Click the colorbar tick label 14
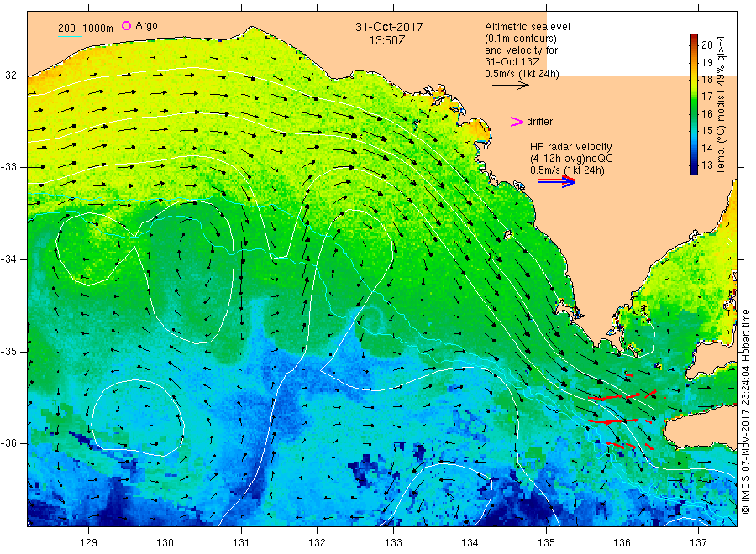 tap(706, 148)
